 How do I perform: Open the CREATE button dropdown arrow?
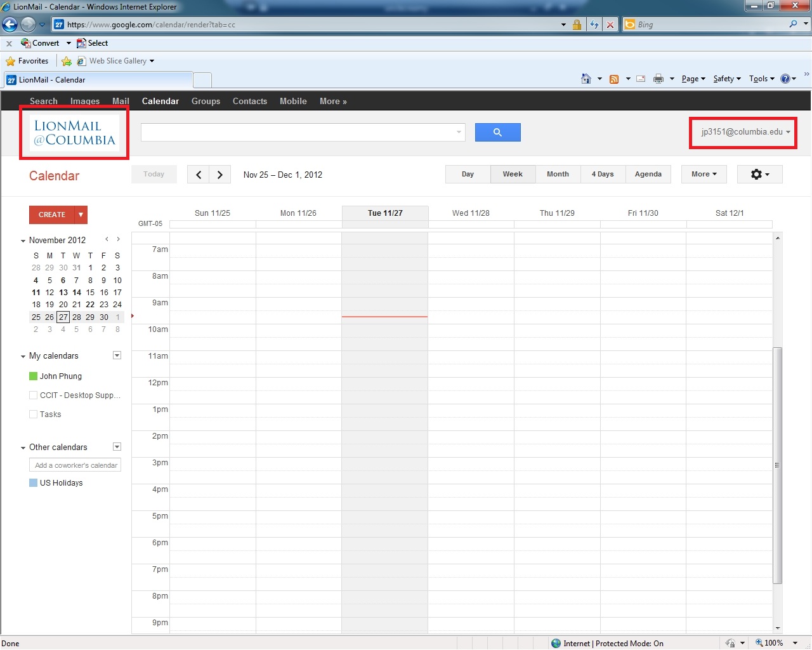pyautogui.click(x=81, y=215)
